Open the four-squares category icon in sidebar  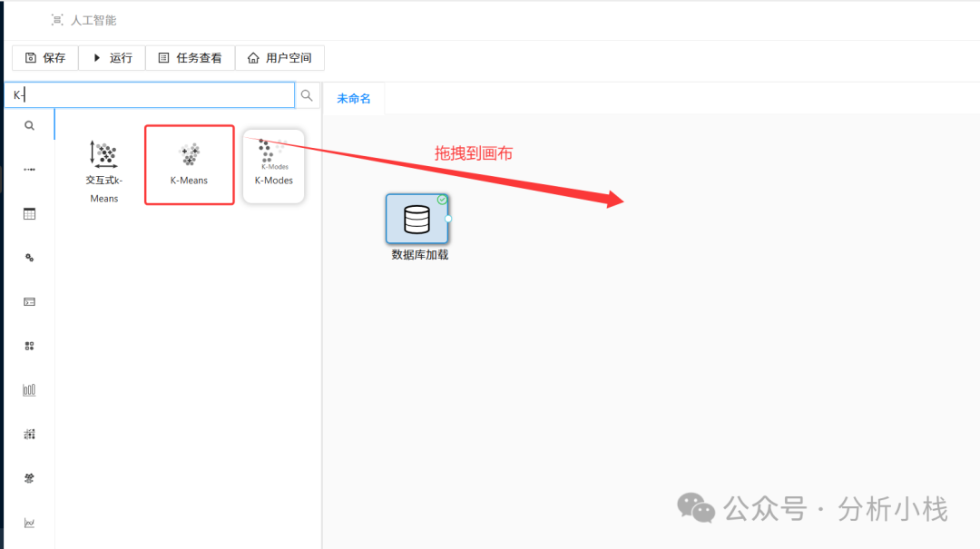(x=29, y=346)
